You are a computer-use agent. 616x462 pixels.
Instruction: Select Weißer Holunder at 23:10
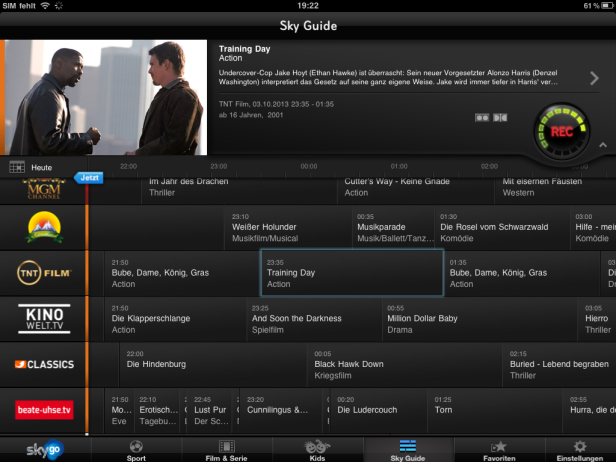pos(288,227)
